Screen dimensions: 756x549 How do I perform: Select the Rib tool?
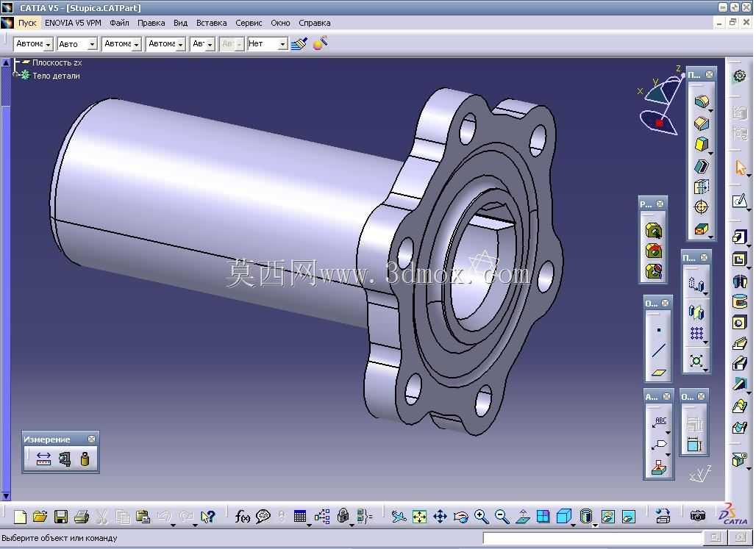739,343
